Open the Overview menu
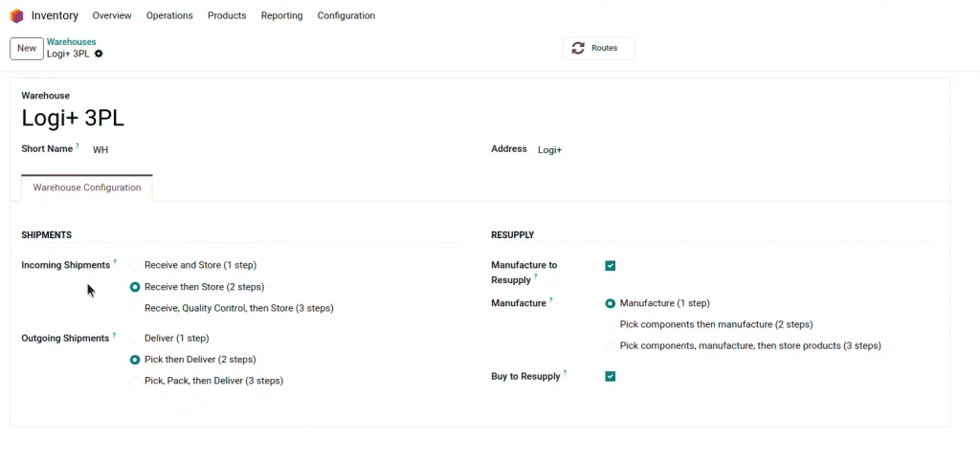This screenshot has height=462, width=980. (112, 15)
